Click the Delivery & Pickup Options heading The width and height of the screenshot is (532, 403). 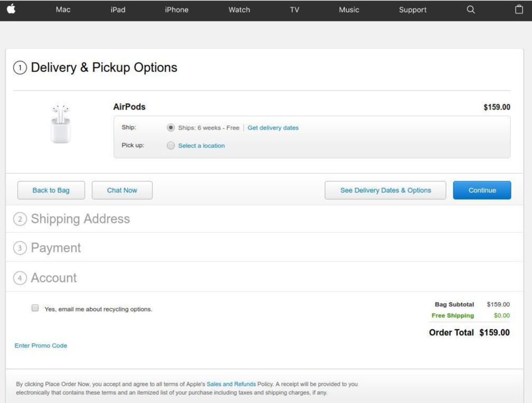click(x=104, y=68)
